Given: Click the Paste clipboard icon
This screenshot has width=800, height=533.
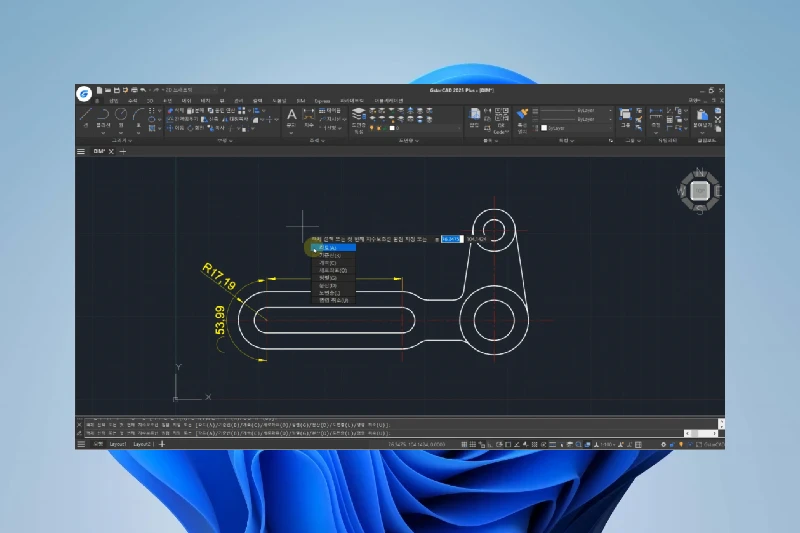Looking at the screenshot, I should click(702, 116).
